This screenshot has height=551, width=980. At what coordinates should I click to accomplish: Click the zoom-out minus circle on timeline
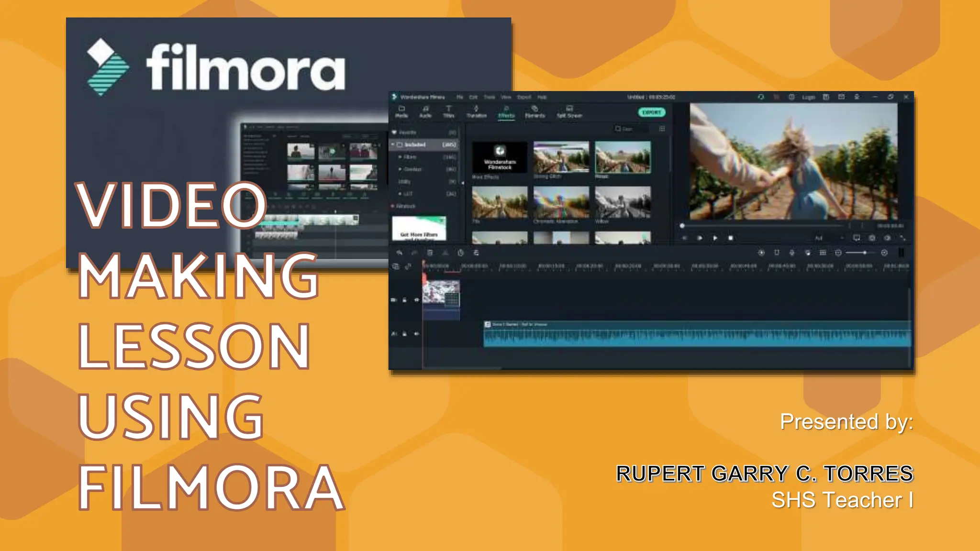point(838,253)
